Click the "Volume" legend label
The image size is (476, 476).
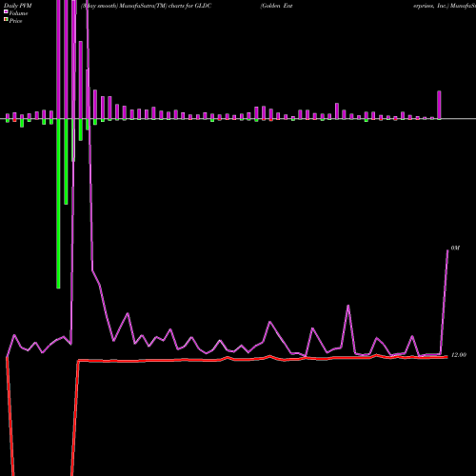pyautogui.click(x=18, y=13)
